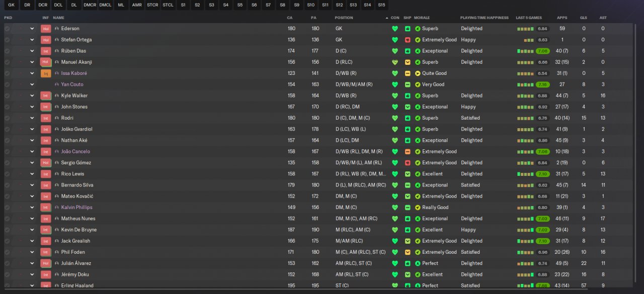644x294 pixels.
Task: Click Rúben Dias's green 7.06 rating pill
Action: pyautogui.click(x=543, y=51)
